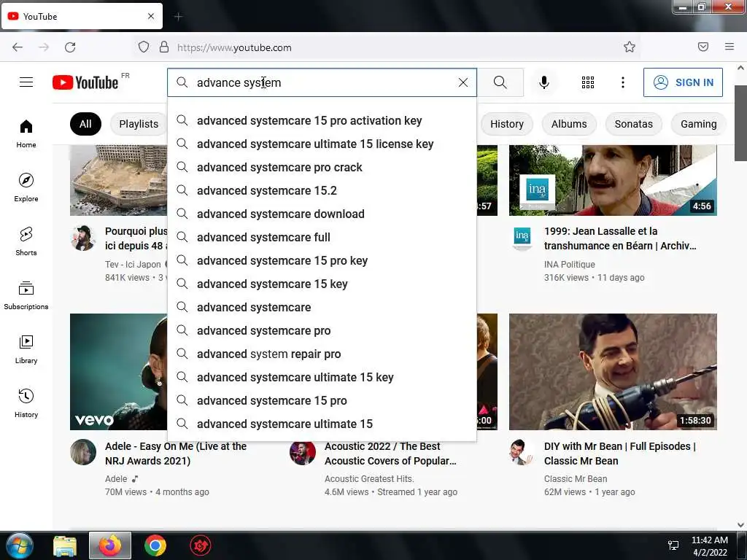Click the Firefox forward arrow

[x=44, y=47]
